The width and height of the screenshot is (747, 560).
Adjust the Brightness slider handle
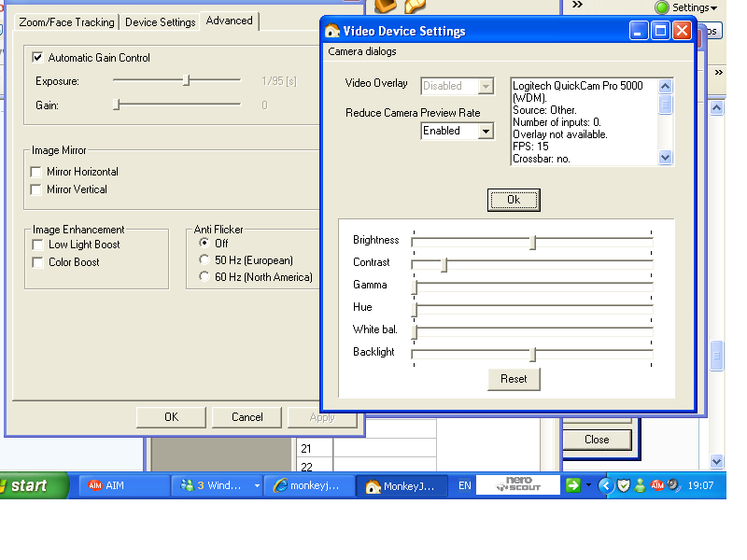[x=531, y=242]
